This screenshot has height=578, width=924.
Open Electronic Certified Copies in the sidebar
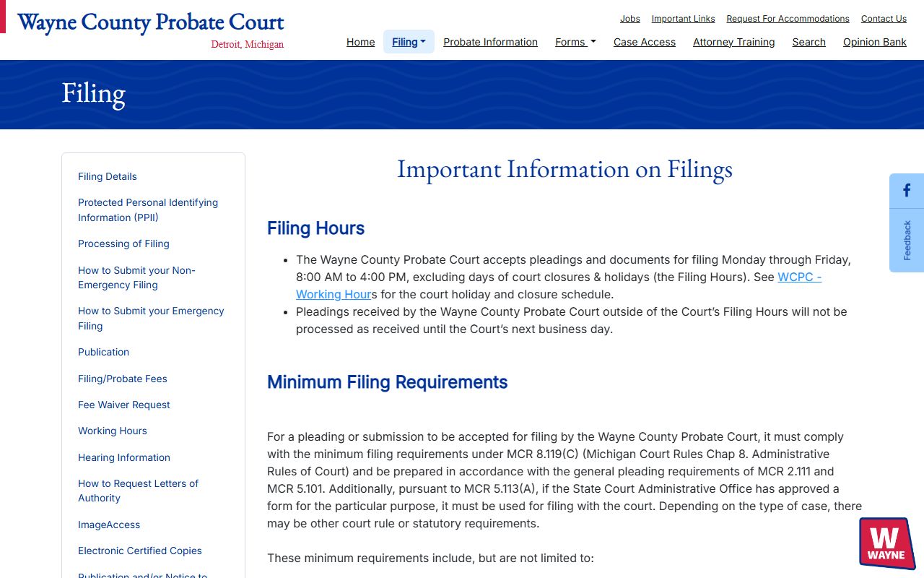[140, 551]
